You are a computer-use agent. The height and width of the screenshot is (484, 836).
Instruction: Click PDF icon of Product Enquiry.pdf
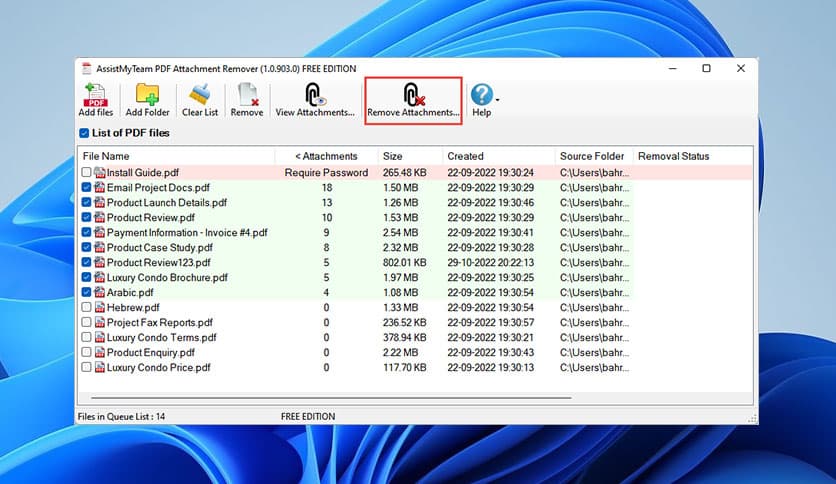point(100,352)
